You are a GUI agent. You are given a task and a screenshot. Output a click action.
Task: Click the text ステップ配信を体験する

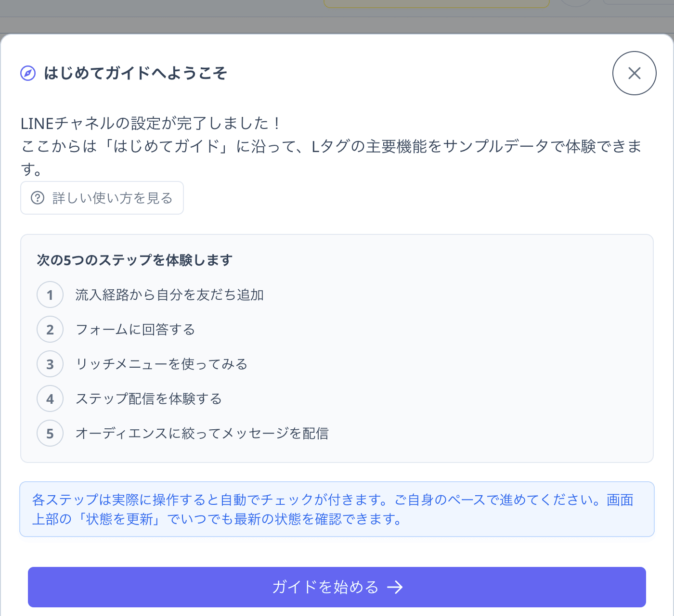click(x=149, y=398)
